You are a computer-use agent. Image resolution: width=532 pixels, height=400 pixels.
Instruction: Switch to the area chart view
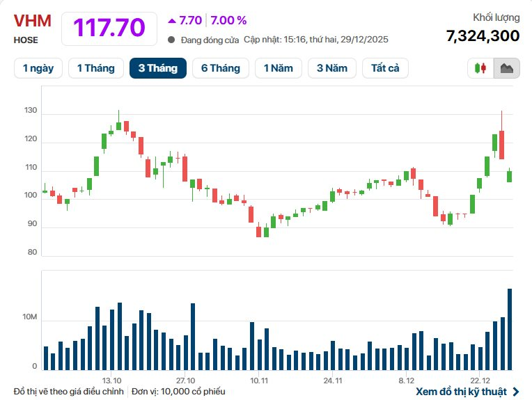click(x=506, y=68)
